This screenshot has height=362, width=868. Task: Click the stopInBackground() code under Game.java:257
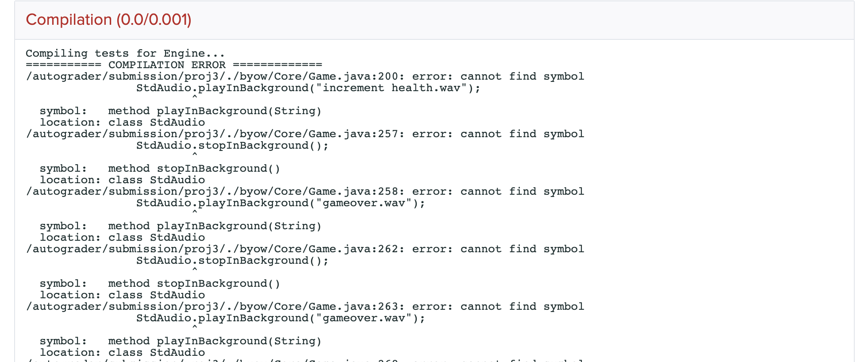coord(232,146)
